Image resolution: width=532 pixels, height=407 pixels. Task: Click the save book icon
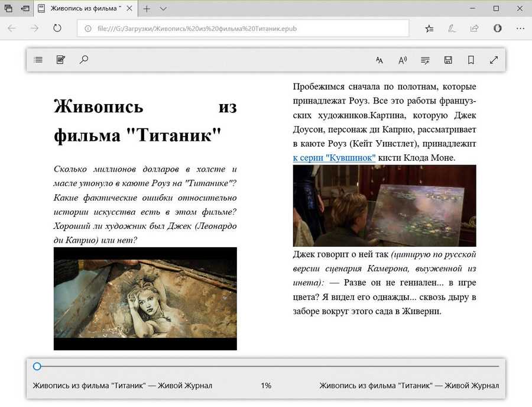pyautogui.click(x=448, y=60)
